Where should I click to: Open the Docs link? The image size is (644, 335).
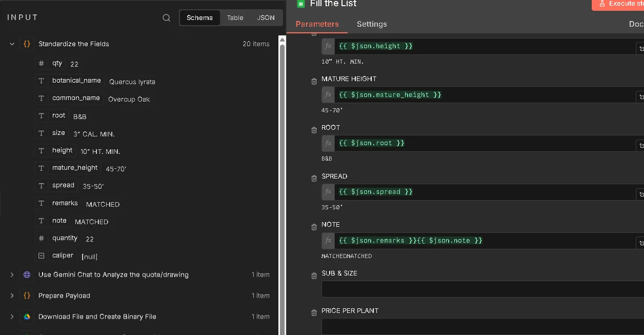(636, 24)
